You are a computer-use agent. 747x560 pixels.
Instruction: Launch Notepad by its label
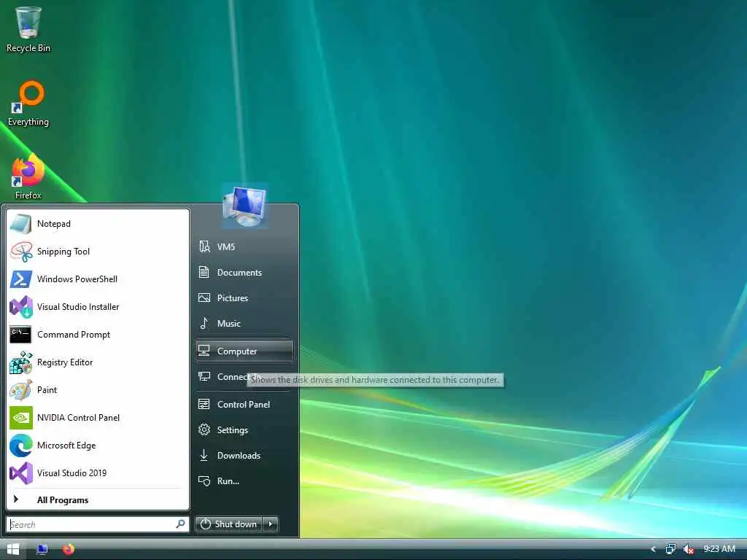[x=54, y=223]
